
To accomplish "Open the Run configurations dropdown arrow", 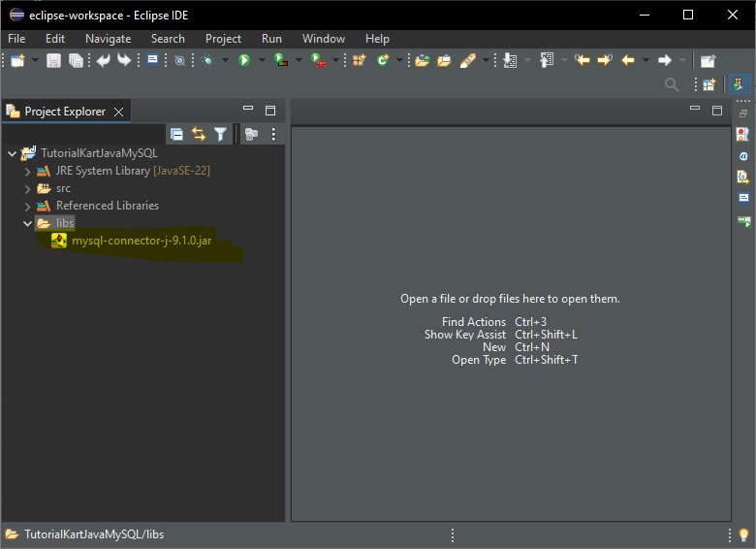I will pos(262,60).
